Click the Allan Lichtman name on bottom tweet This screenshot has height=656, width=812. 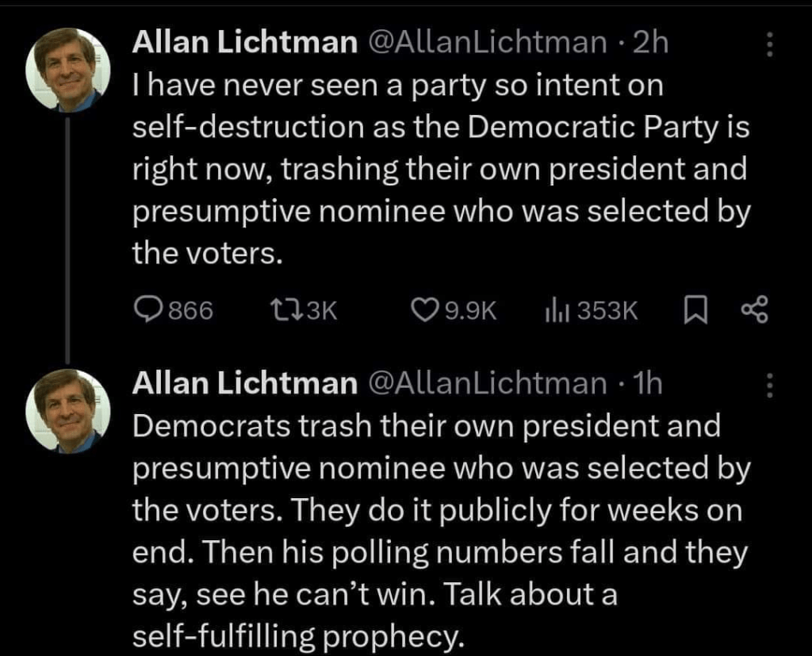[244, 385]
